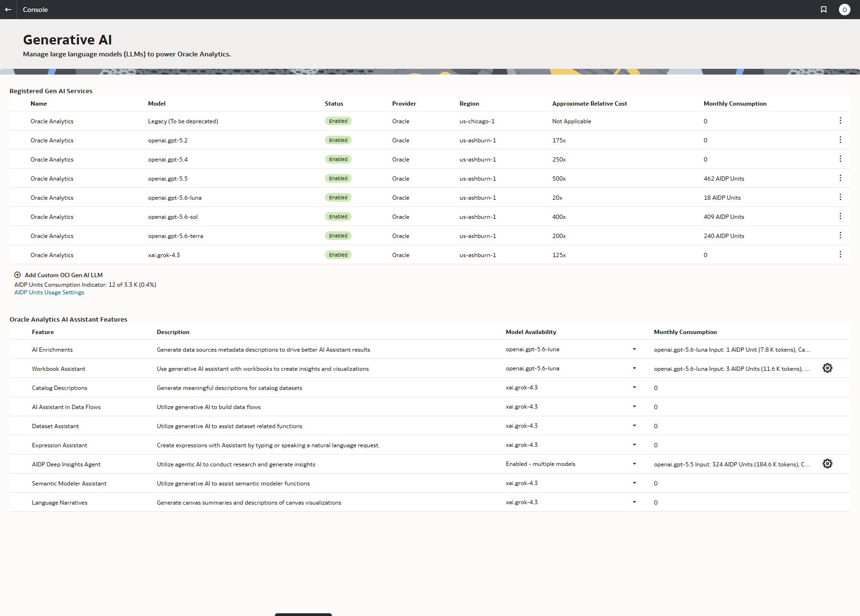This screenshot has height=616, width=860.
Task: Click the Monthly Consumption header in services table
Action: [x=735, y=104]
